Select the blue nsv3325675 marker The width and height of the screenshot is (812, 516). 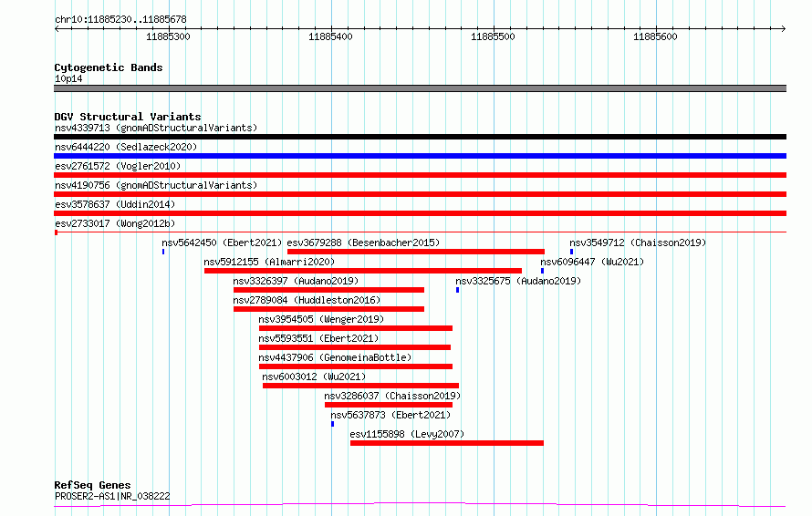(457, 290)
